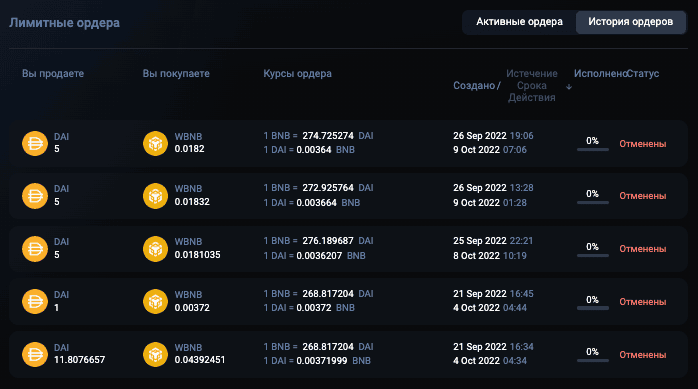Viewport: 698px width, 389px height.
Task: Click the Лимитные ордера title
Action: tap(65, 23)
